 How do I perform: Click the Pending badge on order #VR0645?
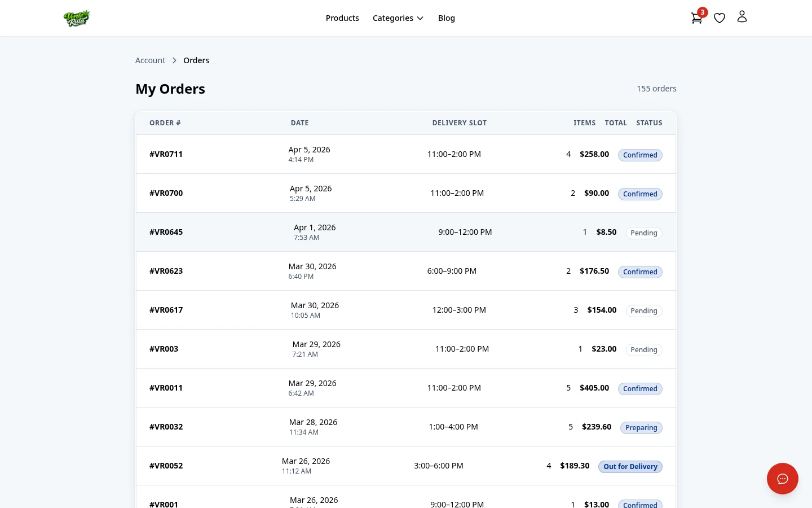tap(643, 233)
